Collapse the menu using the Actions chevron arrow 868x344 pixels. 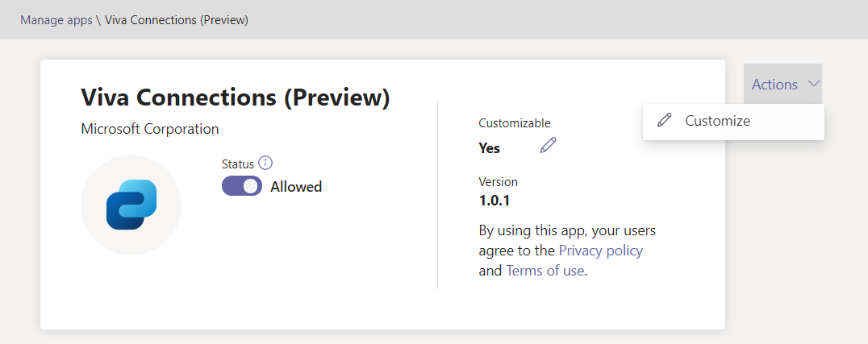(812, 84)
